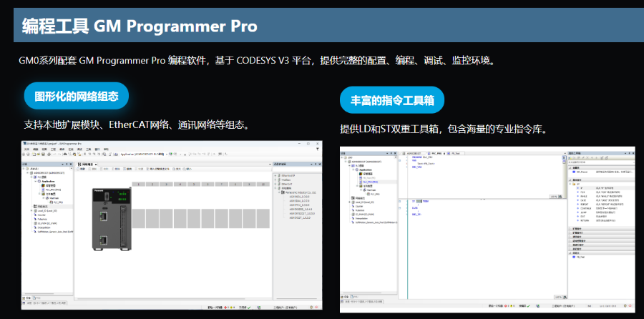Click the 丰富的指令工具箱 pill button
Image resolution: width=644 pixels, height=319 pixels.
coord(392,99)
